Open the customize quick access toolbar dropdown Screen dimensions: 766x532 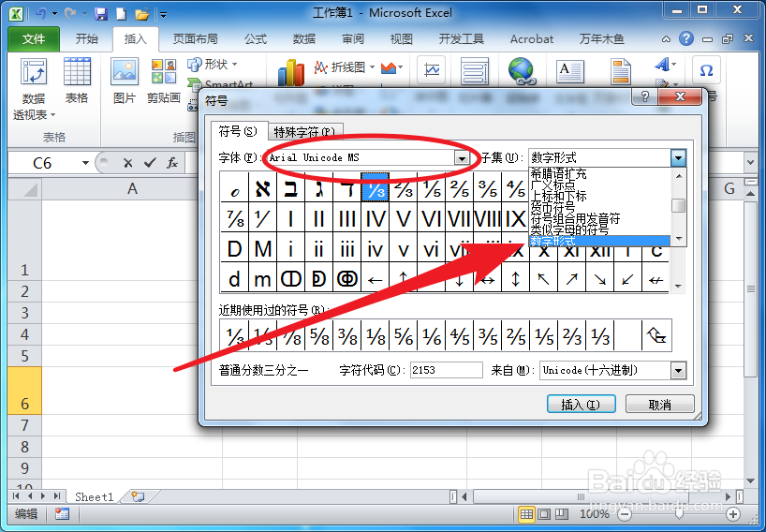point(163,15)
